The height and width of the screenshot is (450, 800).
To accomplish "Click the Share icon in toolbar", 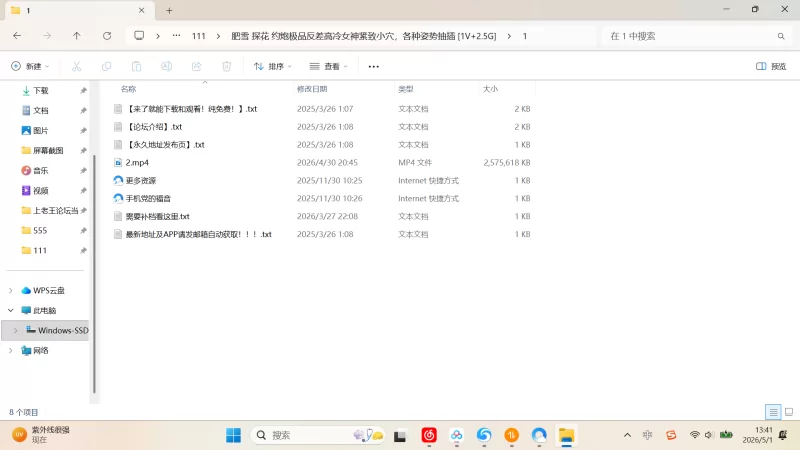I will pos(196,66).
